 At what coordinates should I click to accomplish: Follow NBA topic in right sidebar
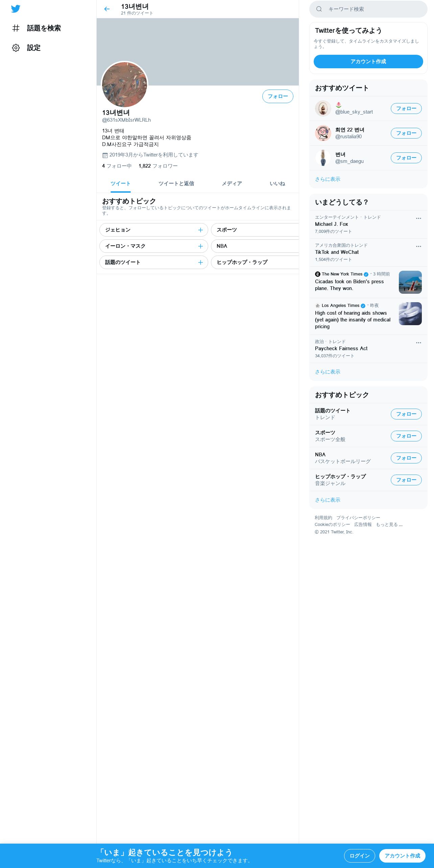click(406, 458)
